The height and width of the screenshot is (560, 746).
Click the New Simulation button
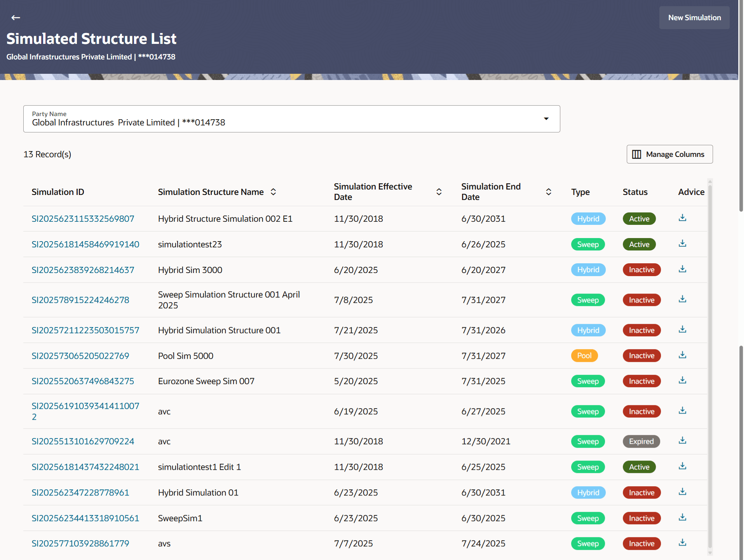(694, 18)
